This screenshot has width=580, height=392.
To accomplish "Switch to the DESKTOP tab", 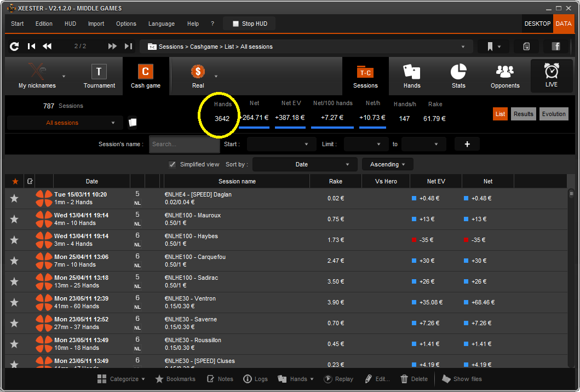I will tap(537, 24).
